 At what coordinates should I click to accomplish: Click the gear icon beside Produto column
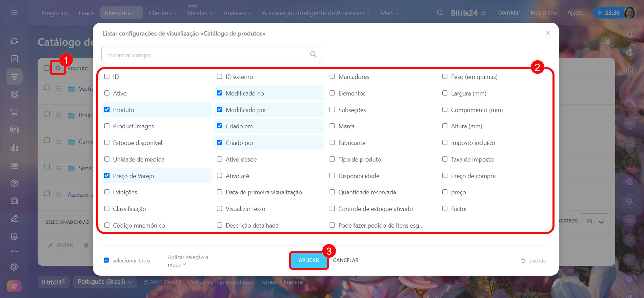click(x=58, y=68)
